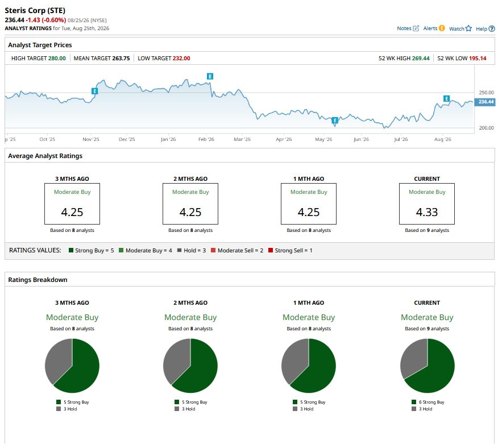Viewport: 498px width, 448px height.
Task: Click the 52 WK LOW 195.14 value
Action: click(x=478, y=59)
